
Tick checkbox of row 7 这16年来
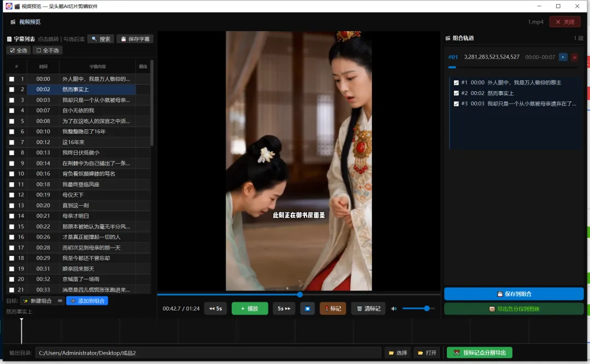click(11, 142)
